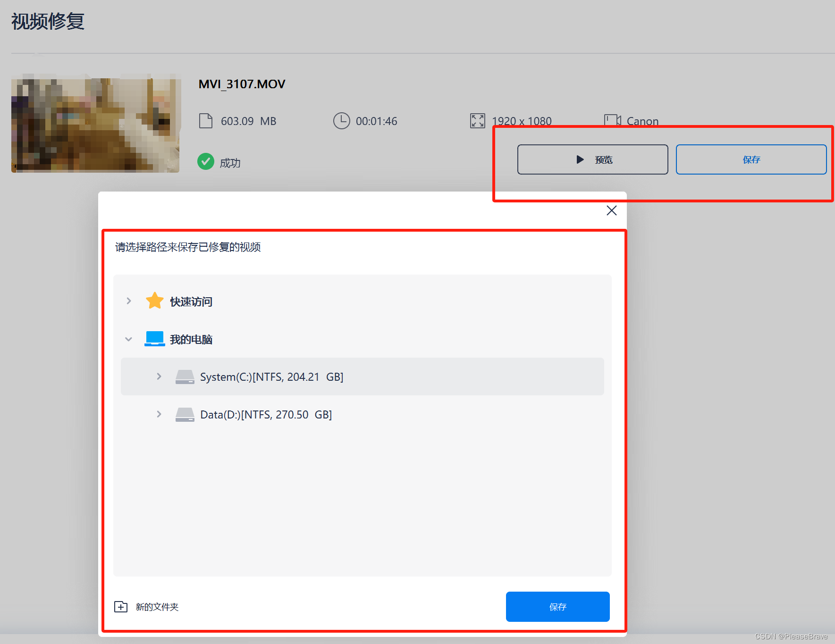Click the clock duration icon
Image resolution: width=835 pixels, height=644 pixels.
341,121
